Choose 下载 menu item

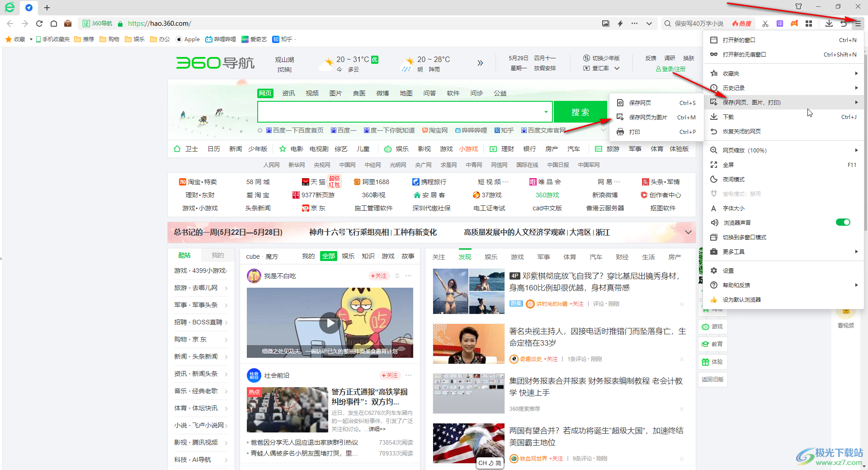pos(783,117)
